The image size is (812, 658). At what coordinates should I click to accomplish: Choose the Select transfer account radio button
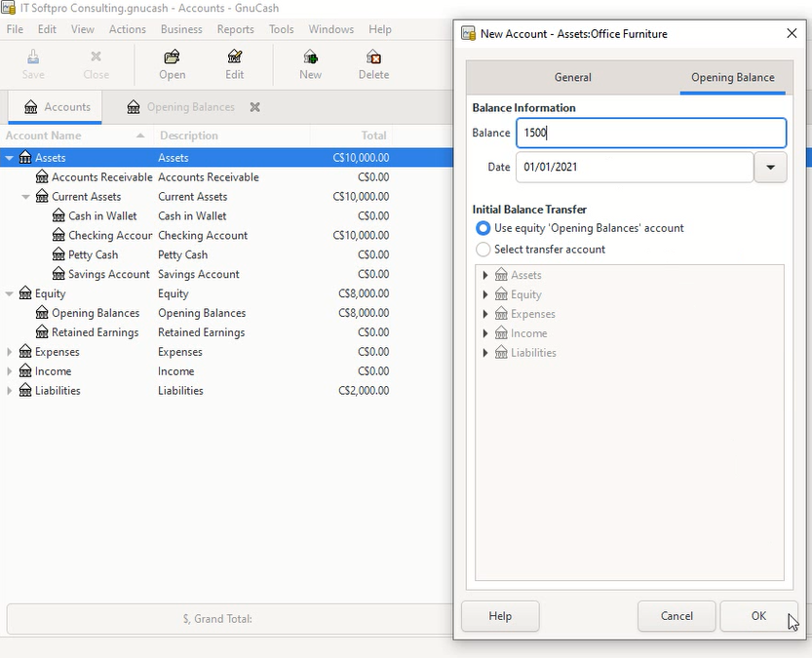coord(483,250)
